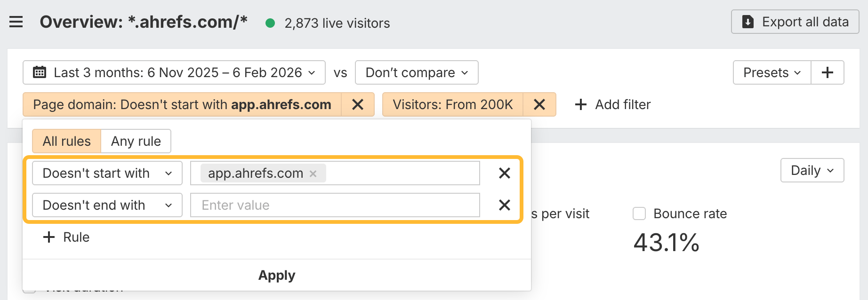Click the plus button beside Presets
Viewport: 868px width, 300px height.
point(827,72)
